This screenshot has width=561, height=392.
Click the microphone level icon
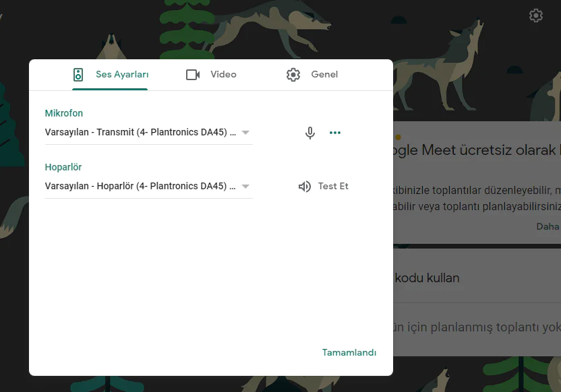pyautogui.click(x=310, y=133)
